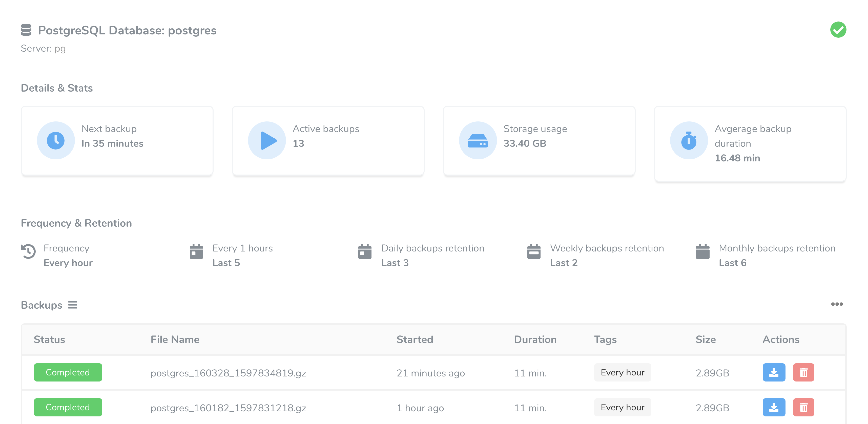
Task: Click the 'Frequency & Retention' section heading
Action: pos(76,223)
